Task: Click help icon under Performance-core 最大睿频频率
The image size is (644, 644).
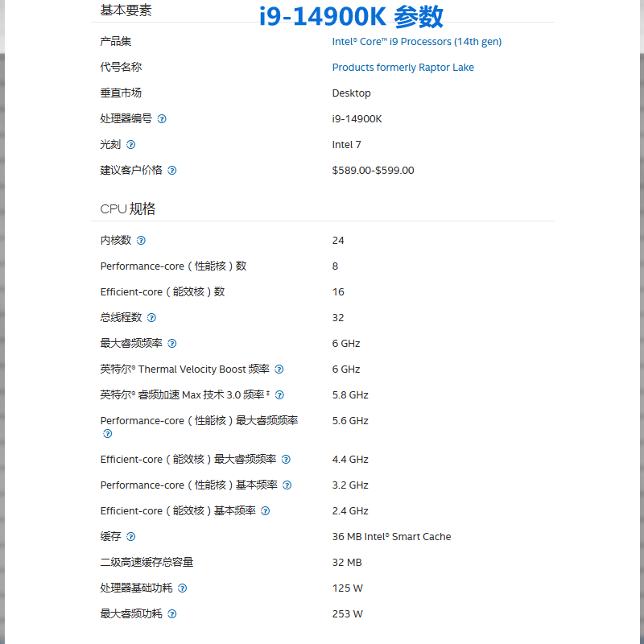Action: pyautogui.click(x=108, y=434)
